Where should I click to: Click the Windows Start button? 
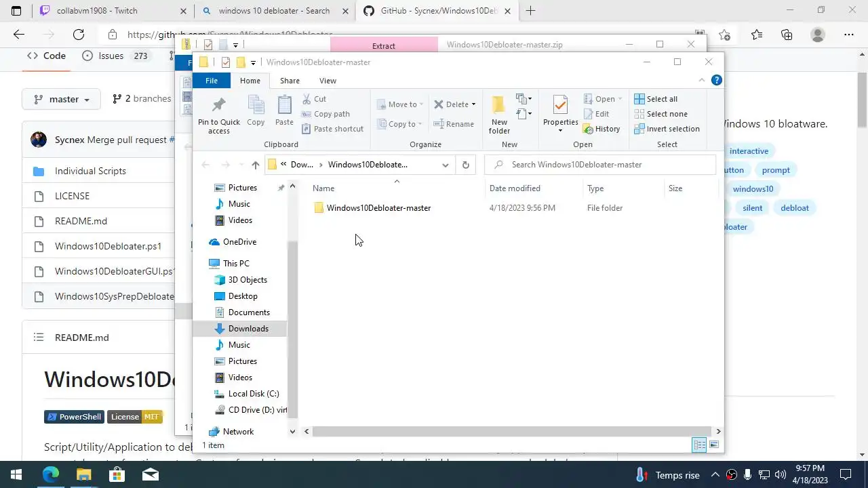(x=16, y=474)
